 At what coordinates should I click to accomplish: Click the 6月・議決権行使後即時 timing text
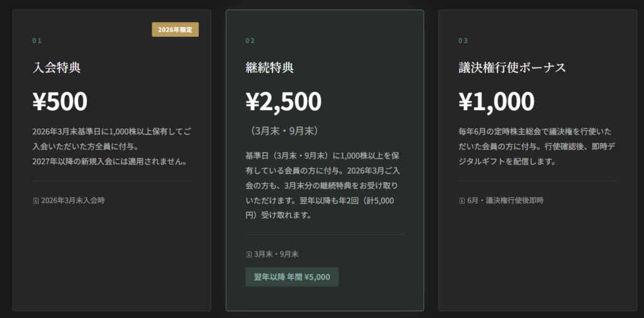(x=505, y=201)
